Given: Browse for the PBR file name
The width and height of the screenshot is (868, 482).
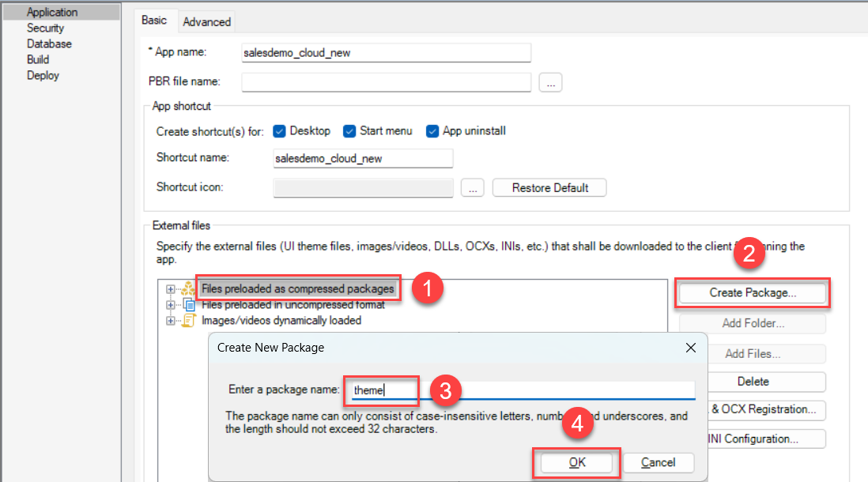Looking at the screenshot, I should pyautogui.click(x=550, y=82).
